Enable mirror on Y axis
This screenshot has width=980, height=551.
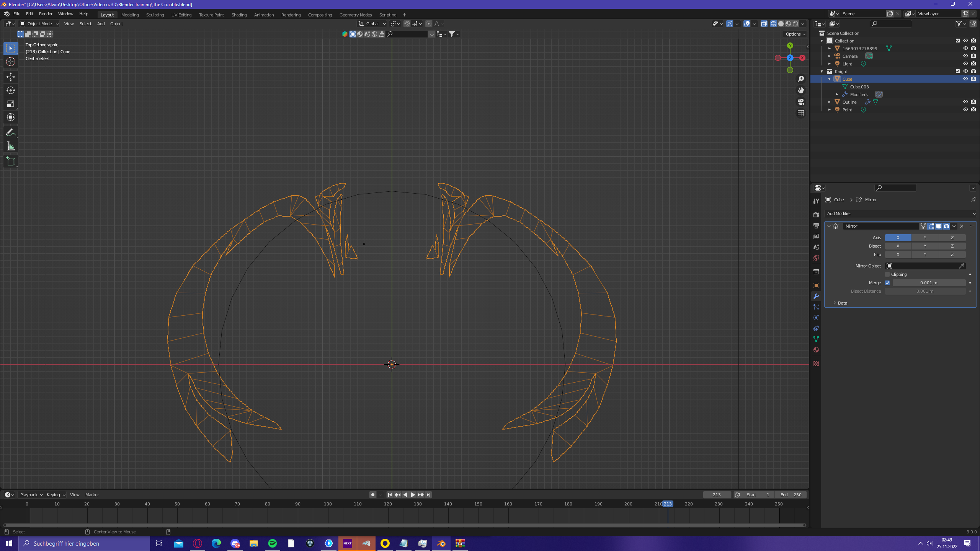click(x=925, y=238)
